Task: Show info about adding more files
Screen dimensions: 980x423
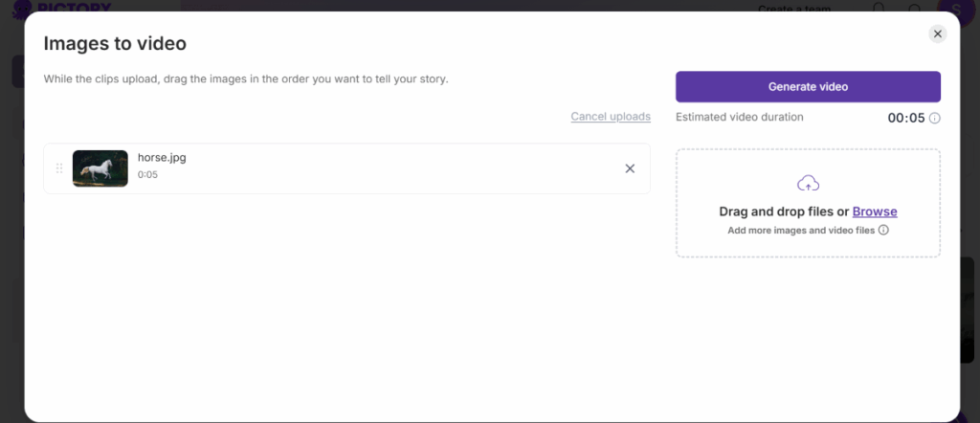Action: 883,230
